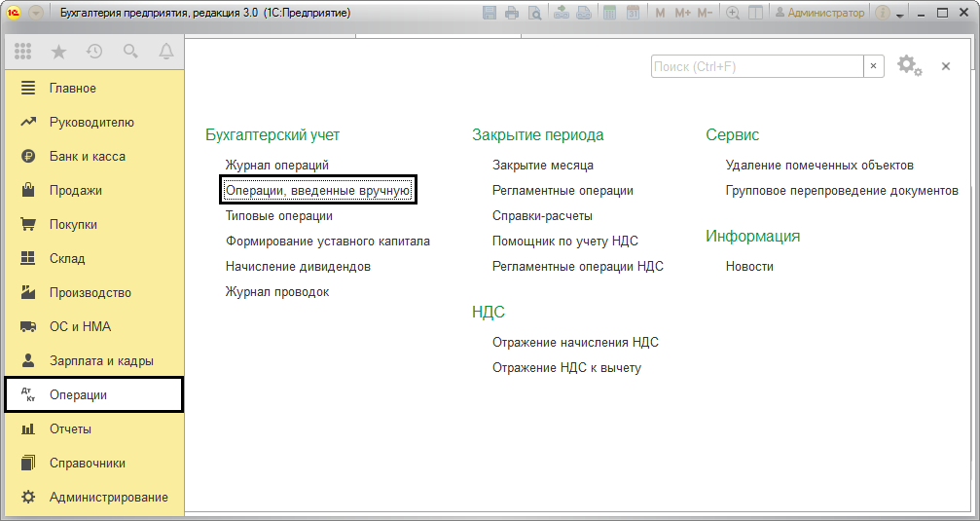
Task: Open Favorites star icon
Action: point(58,52)
